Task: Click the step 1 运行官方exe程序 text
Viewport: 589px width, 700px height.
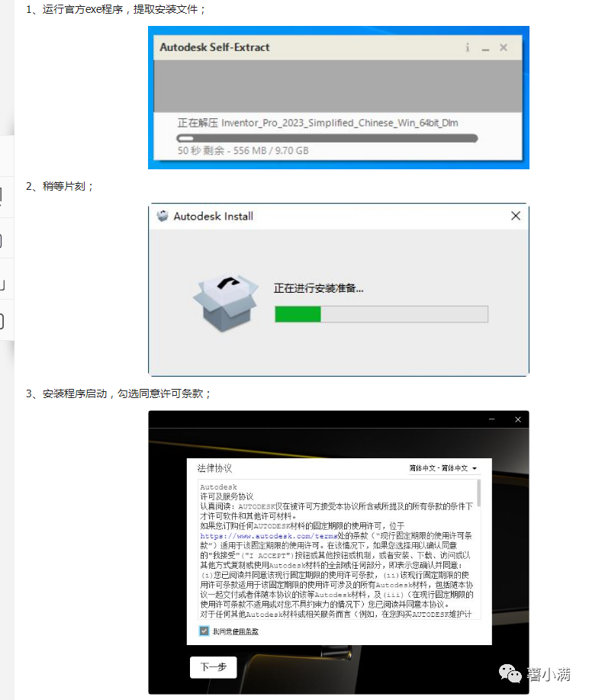Action: pyautogui.click(x=115, y=9)
